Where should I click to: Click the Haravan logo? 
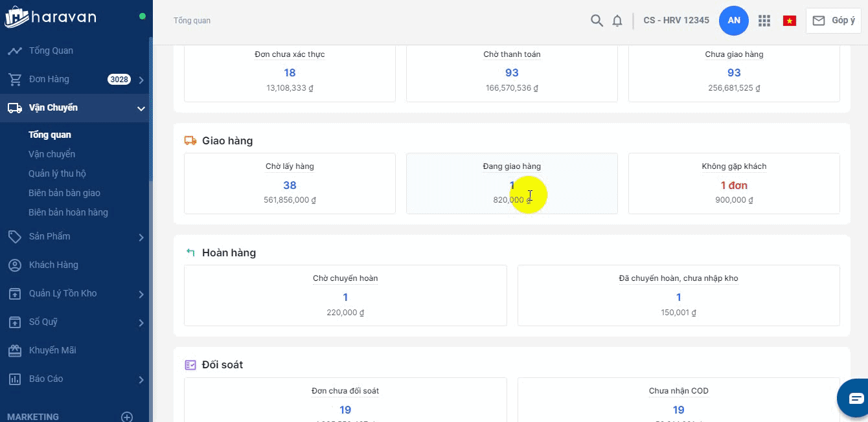(x=51, y=17)
